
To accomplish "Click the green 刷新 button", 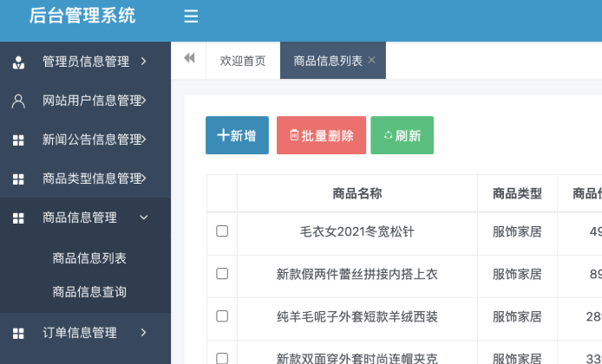I will [402, 135].
